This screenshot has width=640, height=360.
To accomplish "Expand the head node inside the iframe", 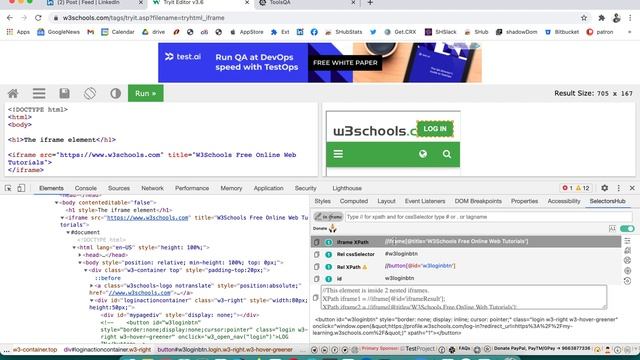I will click(x=80, y=255).
